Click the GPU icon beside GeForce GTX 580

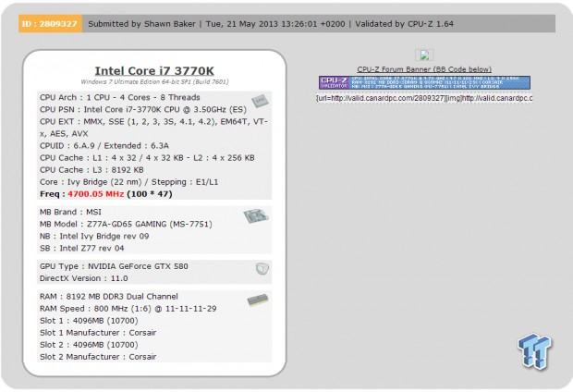click(262, 269)
